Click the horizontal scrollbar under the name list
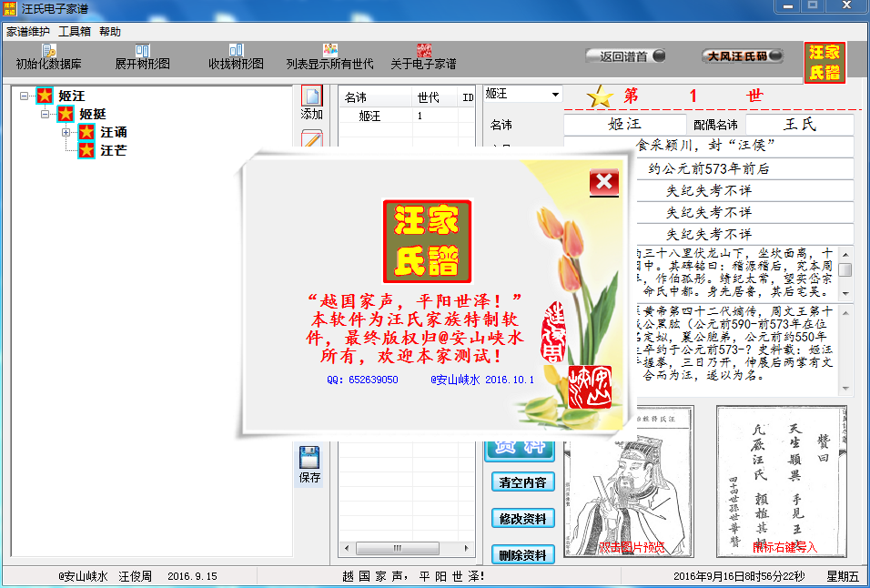Screen dimensions: 870x588 pyautogui.click(x=408, y=550)
